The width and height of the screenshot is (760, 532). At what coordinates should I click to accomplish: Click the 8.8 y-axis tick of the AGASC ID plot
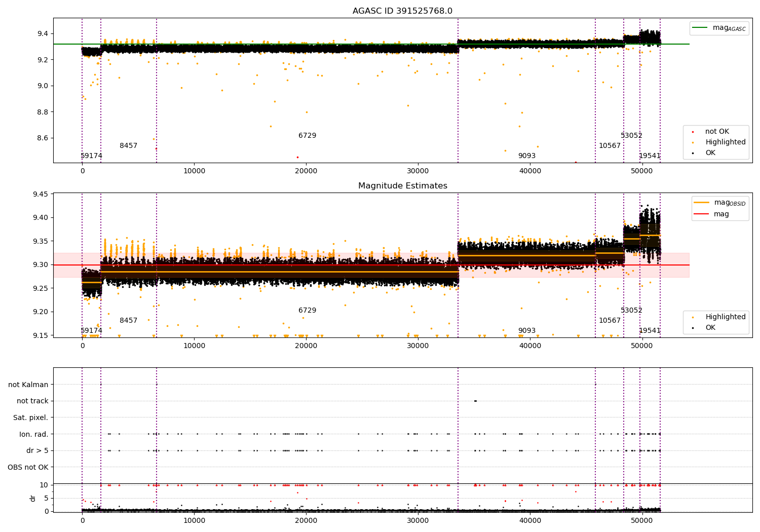[x=43, y=112]
